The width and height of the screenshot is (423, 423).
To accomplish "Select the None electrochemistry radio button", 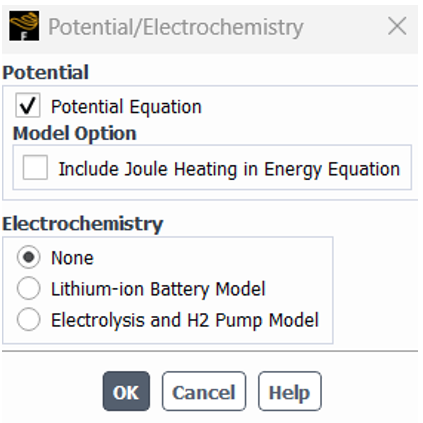I will [x=29, y=257].
